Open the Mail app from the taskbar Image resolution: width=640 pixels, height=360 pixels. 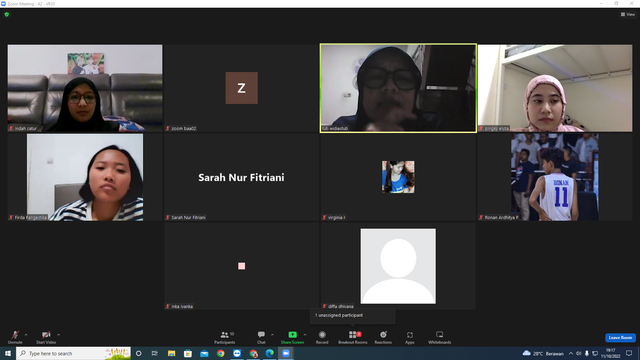coord(204,353)
